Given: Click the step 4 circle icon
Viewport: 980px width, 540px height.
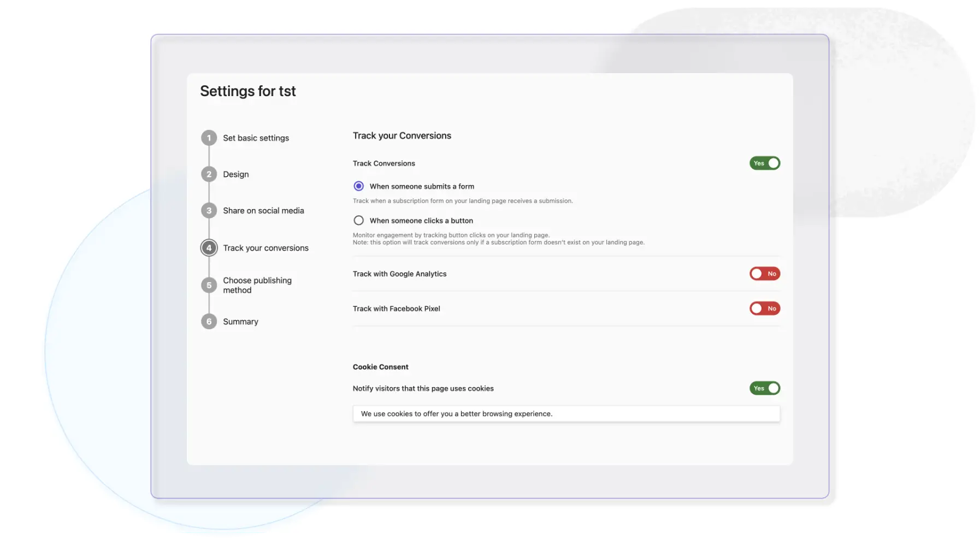Looking at the screenshot, I should tap(209, 247).
